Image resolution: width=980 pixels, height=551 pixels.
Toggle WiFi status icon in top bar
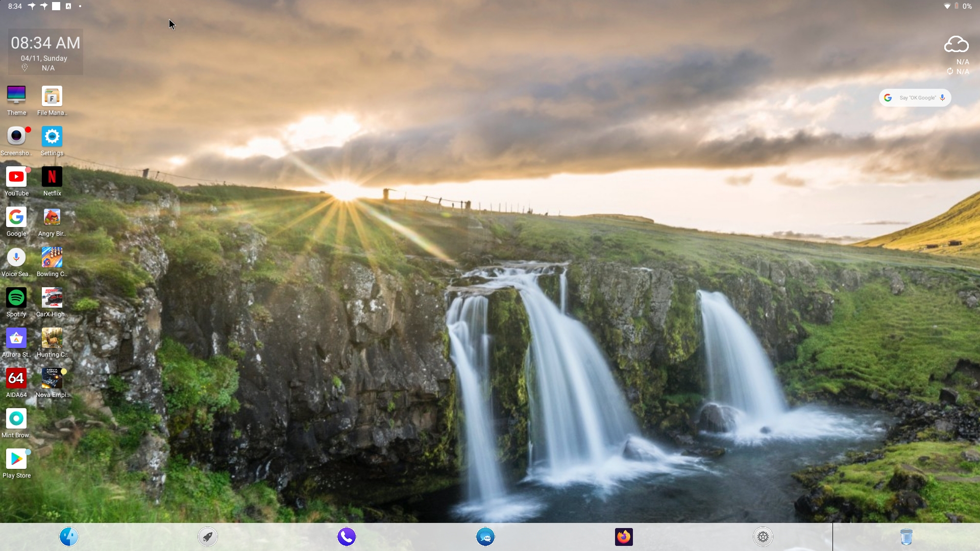click(x=946, y=6)
